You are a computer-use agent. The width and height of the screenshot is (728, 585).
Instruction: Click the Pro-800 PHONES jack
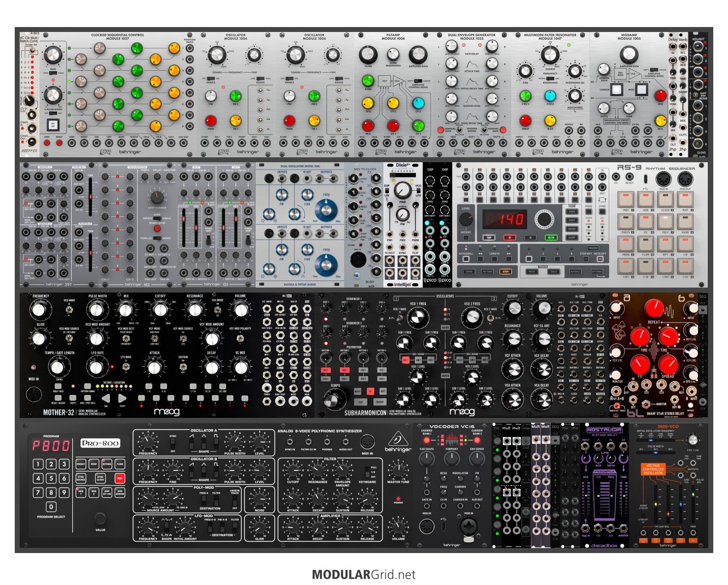pos(327,442)
